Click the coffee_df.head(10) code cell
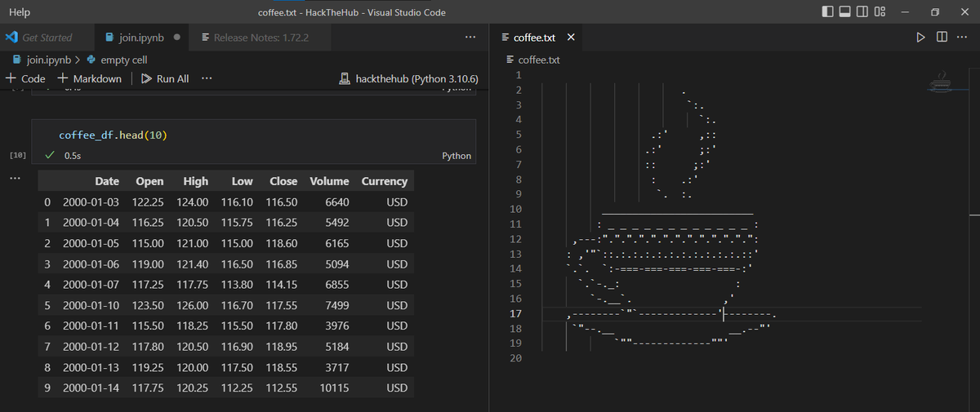 pyautogui.click(x=253, y=135)
